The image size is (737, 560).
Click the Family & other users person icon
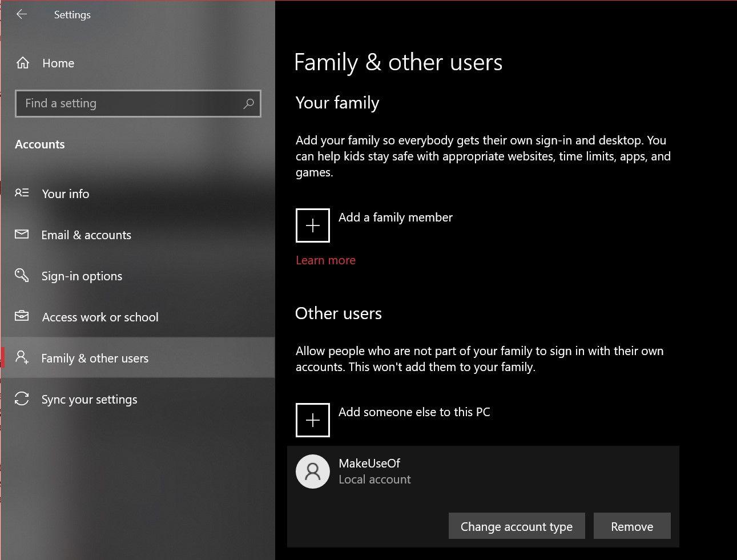tap(22, 357)
